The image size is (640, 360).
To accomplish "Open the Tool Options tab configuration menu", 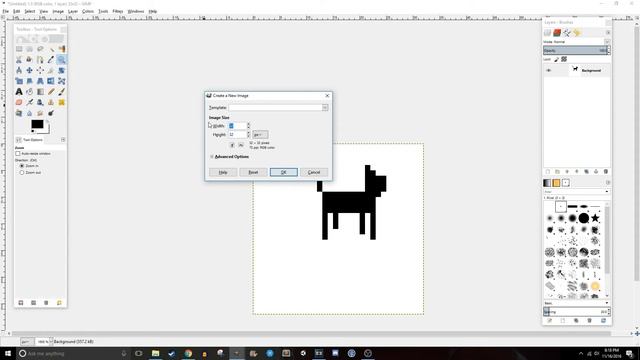I will 63,140.
